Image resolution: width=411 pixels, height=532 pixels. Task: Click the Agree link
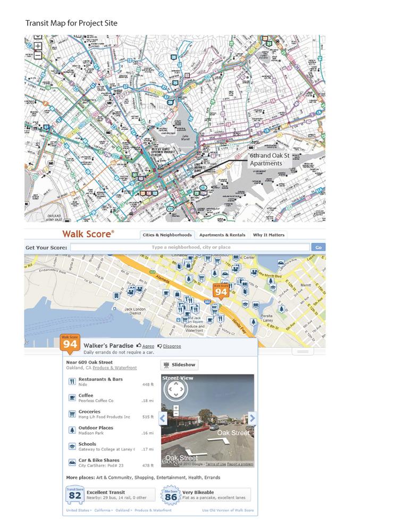148,346
